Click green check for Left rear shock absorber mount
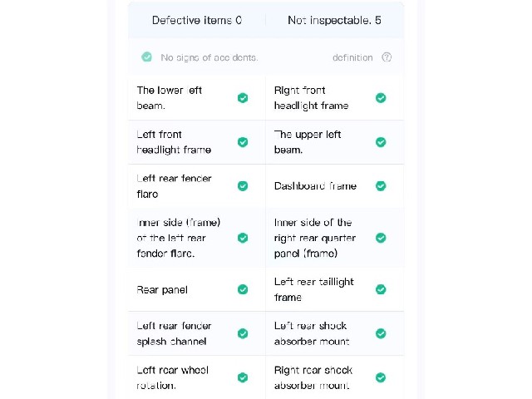Image resolution: width=532 pixels, height=399 pixels. (381, 333)
